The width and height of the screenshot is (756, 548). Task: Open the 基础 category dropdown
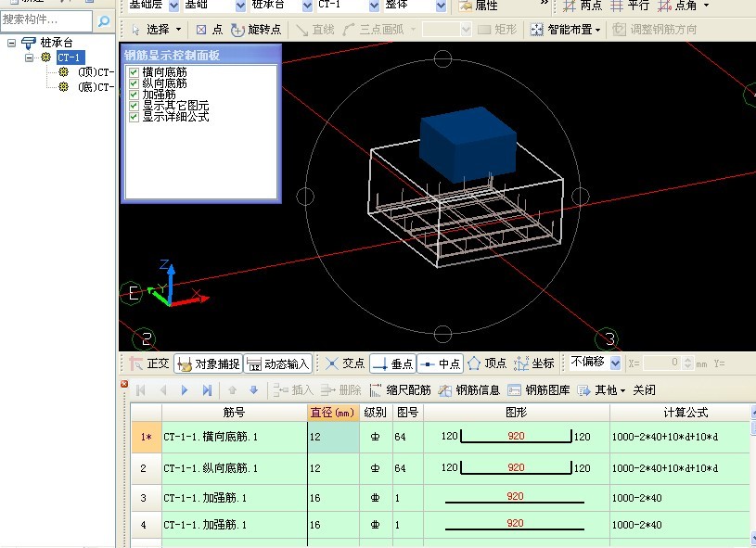[x=240, y=6]
